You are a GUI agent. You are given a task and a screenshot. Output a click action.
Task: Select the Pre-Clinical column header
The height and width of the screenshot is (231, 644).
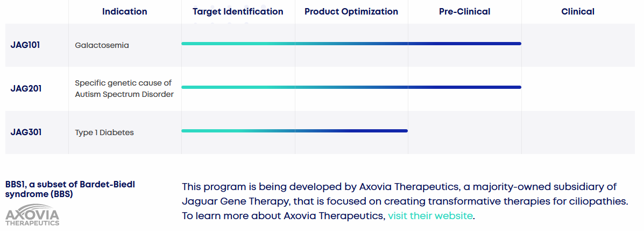coord(464,11)
